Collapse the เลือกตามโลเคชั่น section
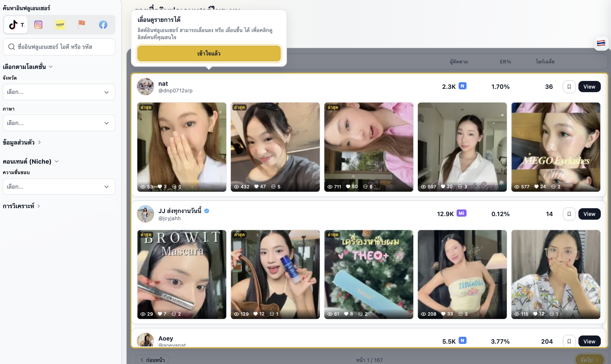Viewport: 611px width, 364px height. pyautogui.click(x=28, y=67)
